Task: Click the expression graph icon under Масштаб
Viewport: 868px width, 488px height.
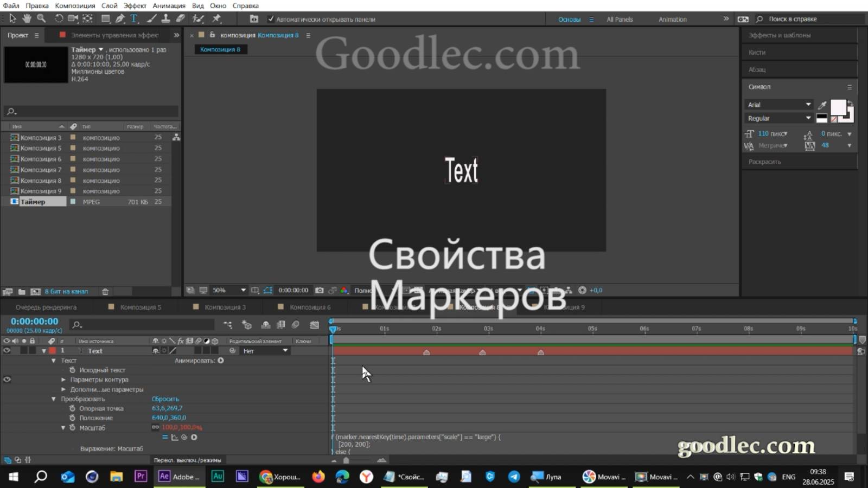Action: pos(175,437)
